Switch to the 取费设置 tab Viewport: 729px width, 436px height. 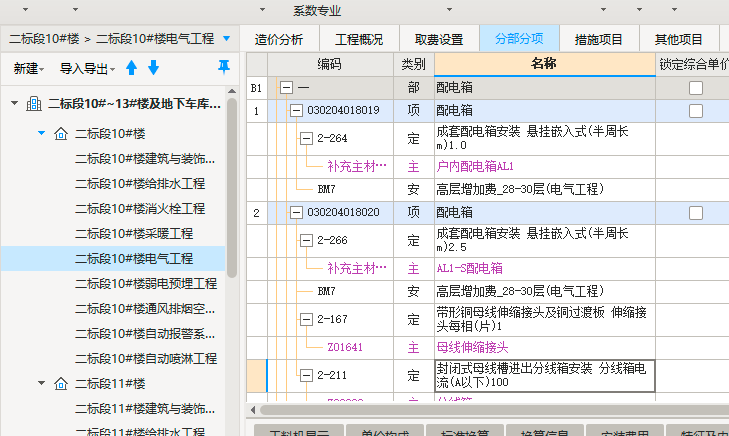pyautogui.click(x=439, y=39)
